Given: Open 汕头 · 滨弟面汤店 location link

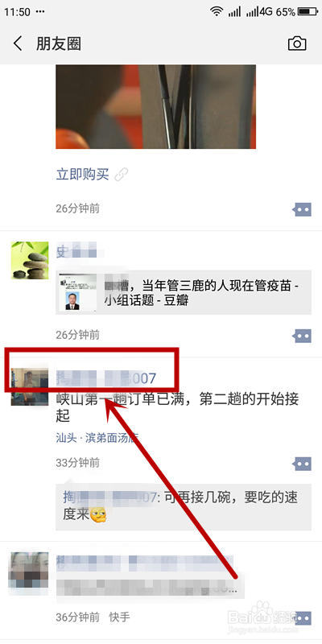Looking at the screenshot, I should pyautogui.click(x=97, y=438).
